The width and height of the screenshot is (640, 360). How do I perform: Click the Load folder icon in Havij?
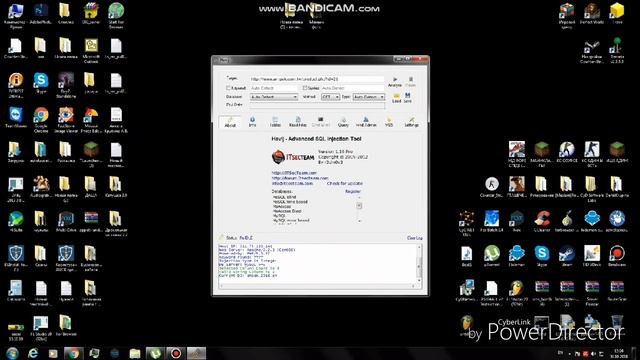396,95
